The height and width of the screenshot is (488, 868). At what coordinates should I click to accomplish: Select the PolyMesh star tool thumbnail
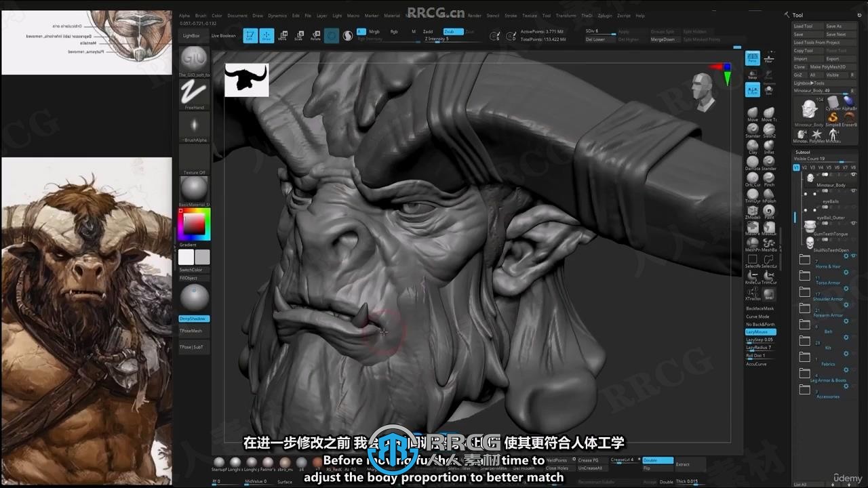(x=817, y=135)
